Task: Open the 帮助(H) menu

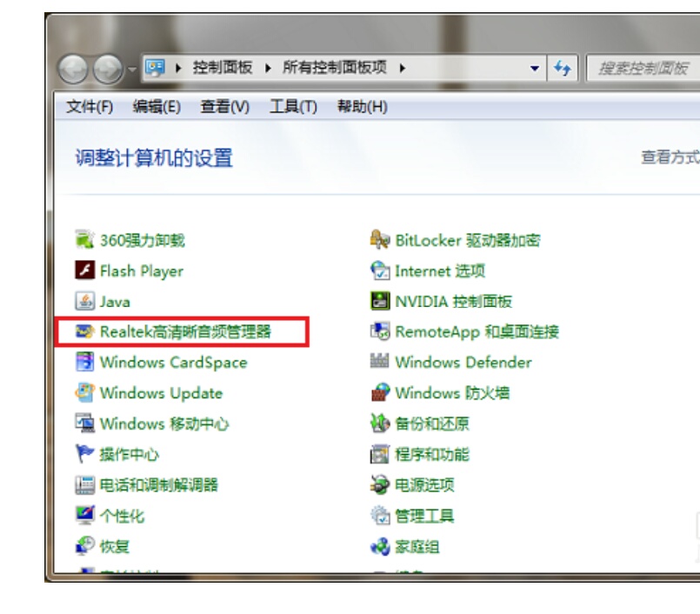Action: pyautogui.click(x=362, y=107)
